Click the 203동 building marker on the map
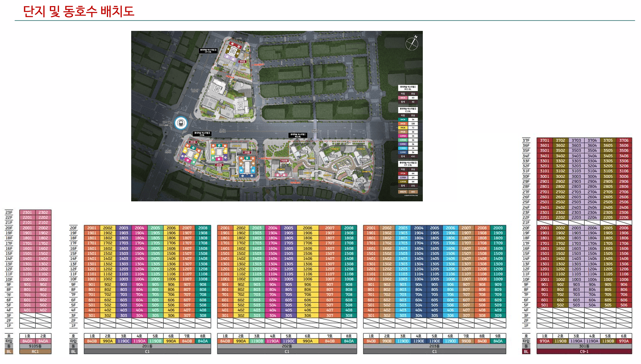Image resolution: width=641 pixels, height=364 pixels. pyautogui.click(x=247, y=152)
